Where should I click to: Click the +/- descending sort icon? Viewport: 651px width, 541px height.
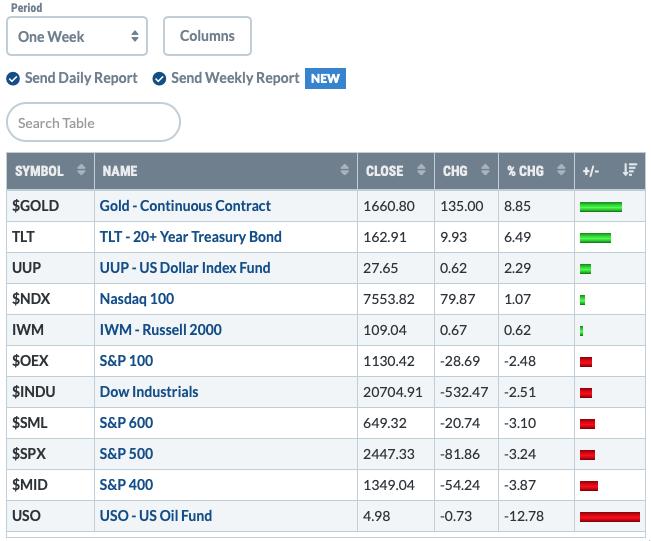pos(629,169)
